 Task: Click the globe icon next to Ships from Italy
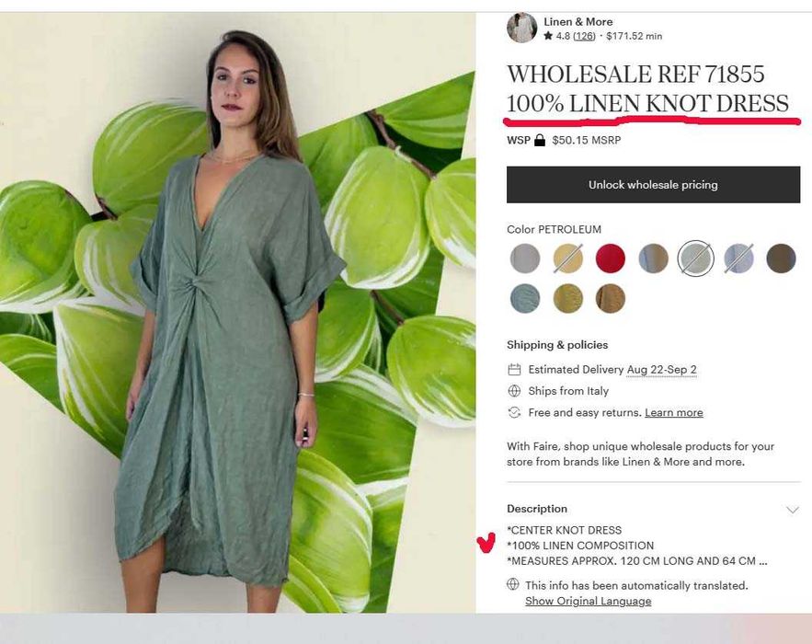[514, 391]
